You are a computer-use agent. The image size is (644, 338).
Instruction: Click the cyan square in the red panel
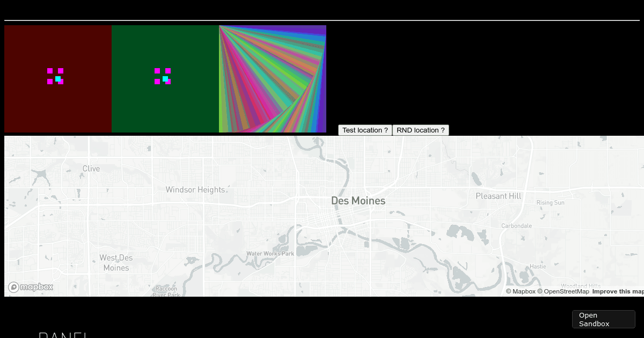click(58, 79)
